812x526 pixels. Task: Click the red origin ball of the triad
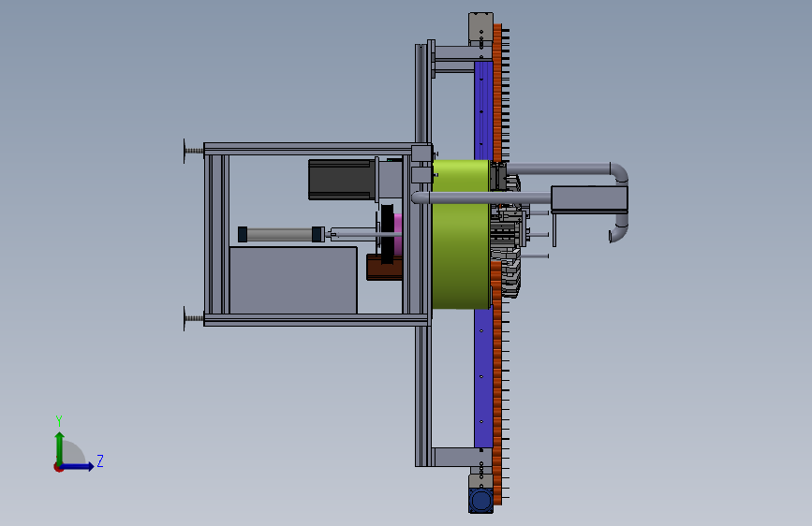[58, 467]
